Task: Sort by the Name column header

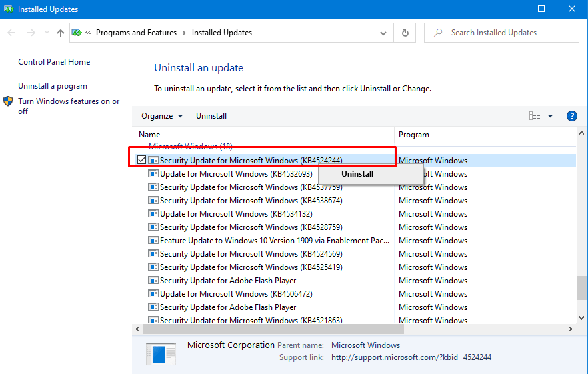Action: (149, 134)
